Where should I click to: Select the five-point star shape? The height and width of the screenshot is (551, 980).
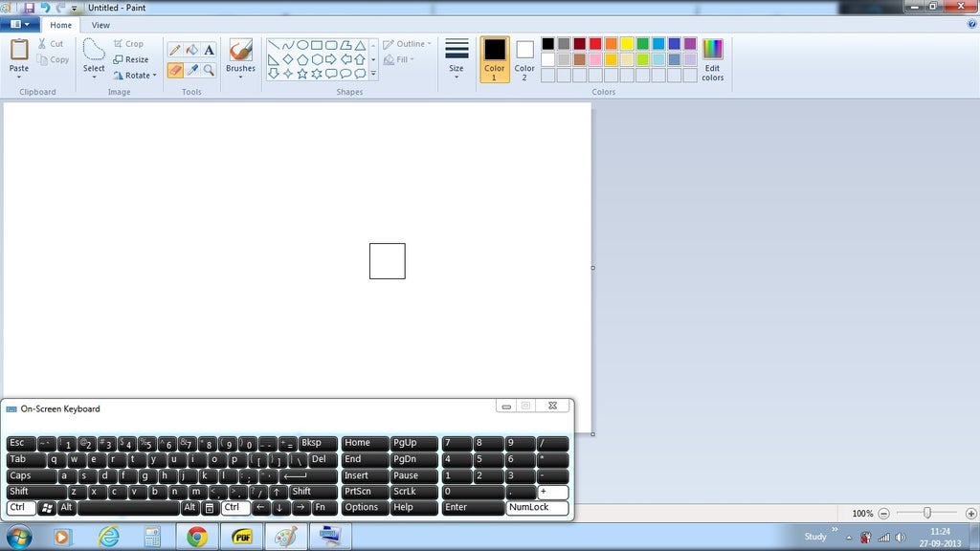pos(302,74)
